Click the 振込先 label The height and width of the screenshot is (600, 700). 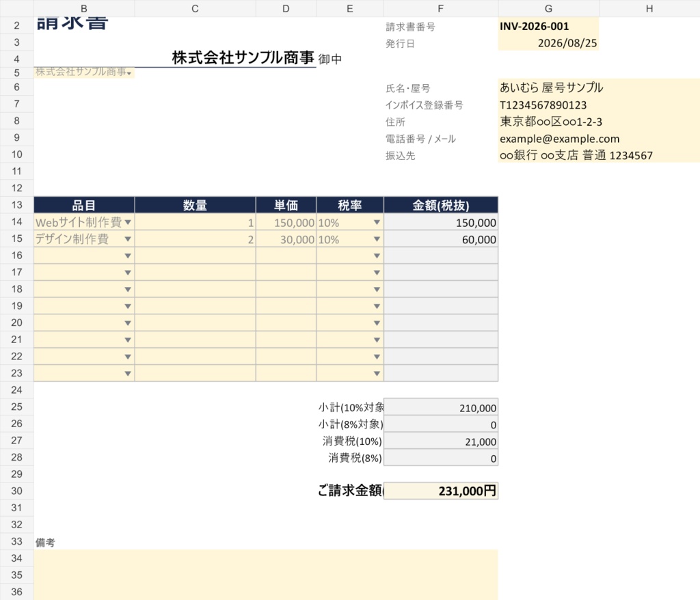pyautogui.click(x=401, y=156)
